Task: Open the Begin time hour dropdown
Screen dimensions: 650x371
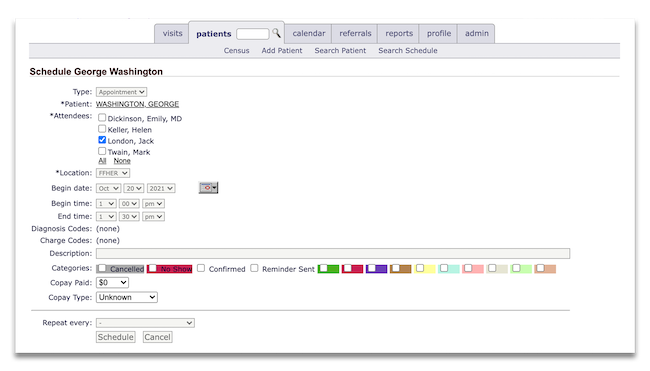Action: pos(106,204)
